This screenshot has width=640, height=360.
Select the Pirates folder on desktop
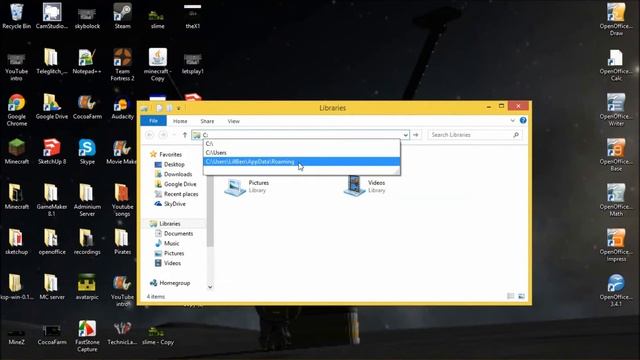pos(122,242)
